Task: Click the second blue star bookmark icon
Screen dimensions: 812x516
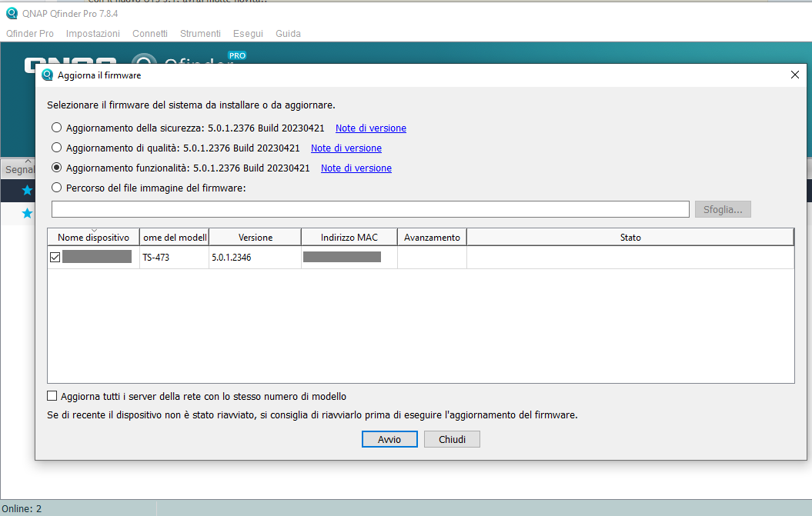Action: [x=28, y=213]
